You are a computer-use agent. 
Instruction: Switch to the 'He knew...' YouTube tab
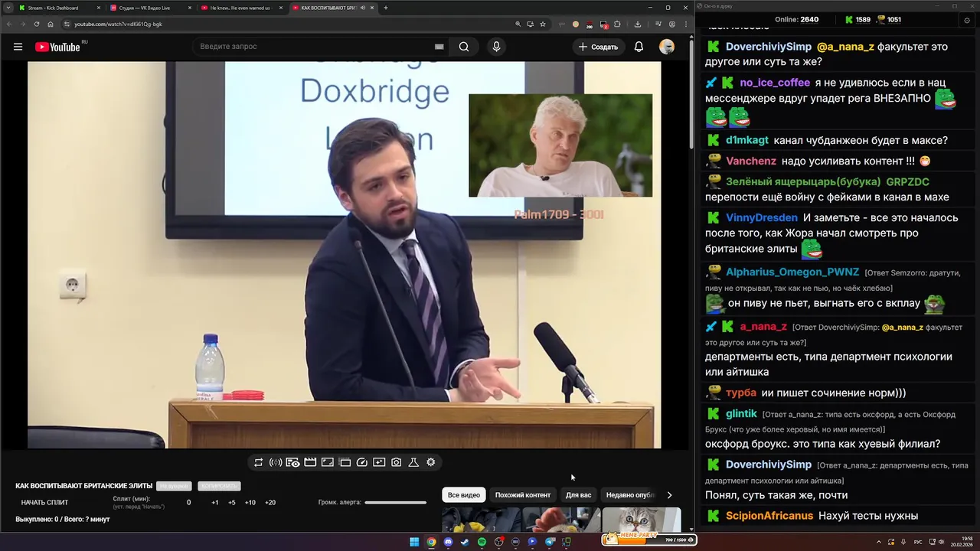coord(241,8)
